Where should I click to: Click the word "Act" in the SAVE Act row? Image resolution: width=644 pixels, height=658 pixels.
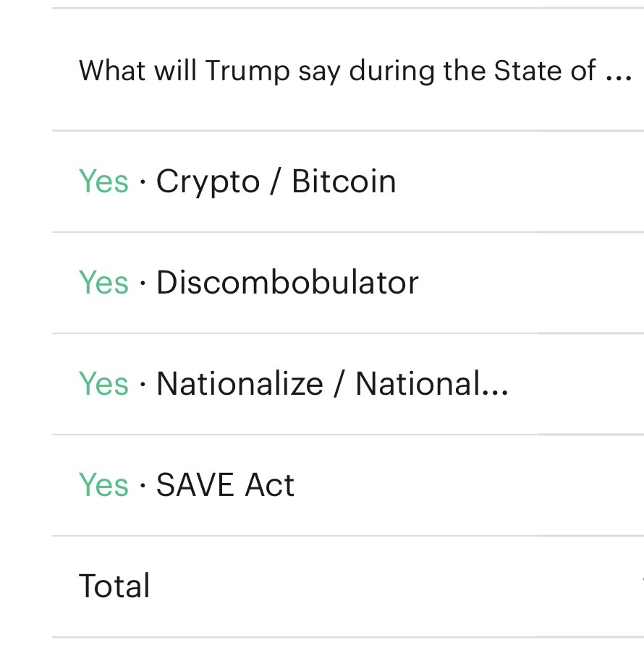[269, 485]
